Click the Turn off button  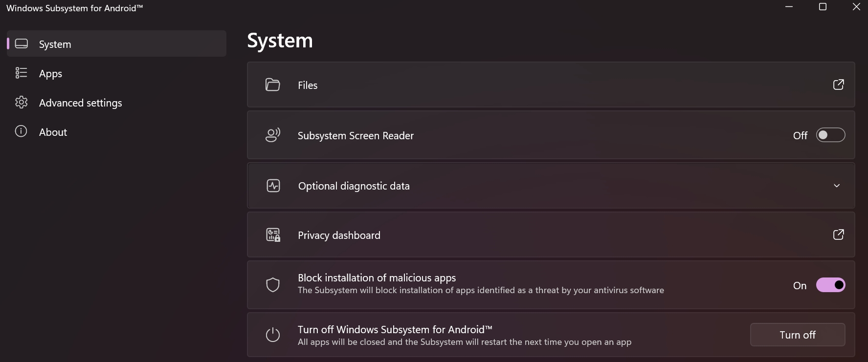(x=798, y=335)
